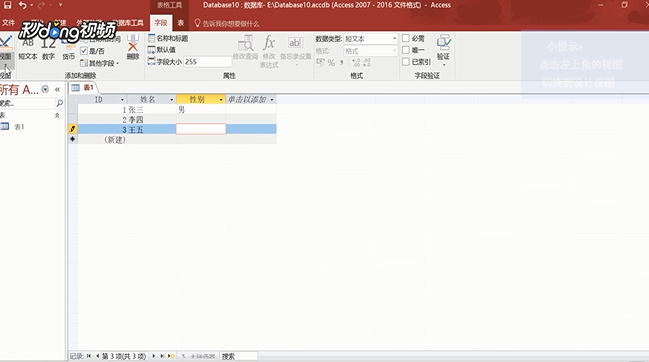Image resolution: width=649 pixels, height=362 pixels.
Task: Click the current record number box
Action: 124,356
